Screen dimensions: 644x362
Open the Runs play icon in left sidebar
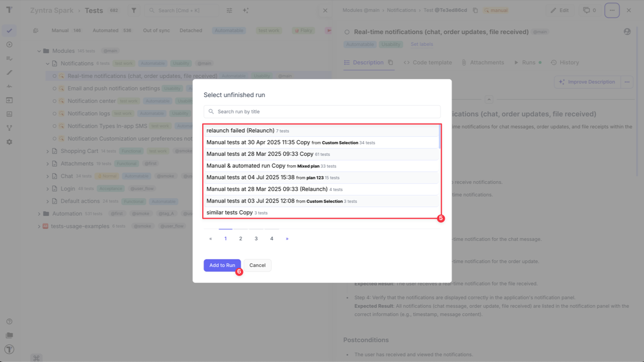(9, 44)
